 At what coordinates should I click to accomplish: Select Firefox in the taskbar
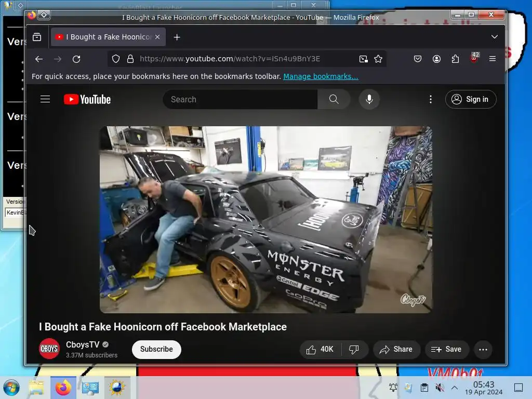63,388
